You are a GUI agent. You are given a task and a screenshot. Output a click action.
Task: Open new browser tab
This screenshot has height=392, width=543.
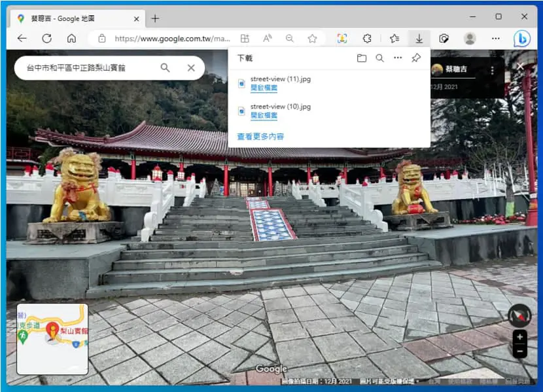[155, 19]
